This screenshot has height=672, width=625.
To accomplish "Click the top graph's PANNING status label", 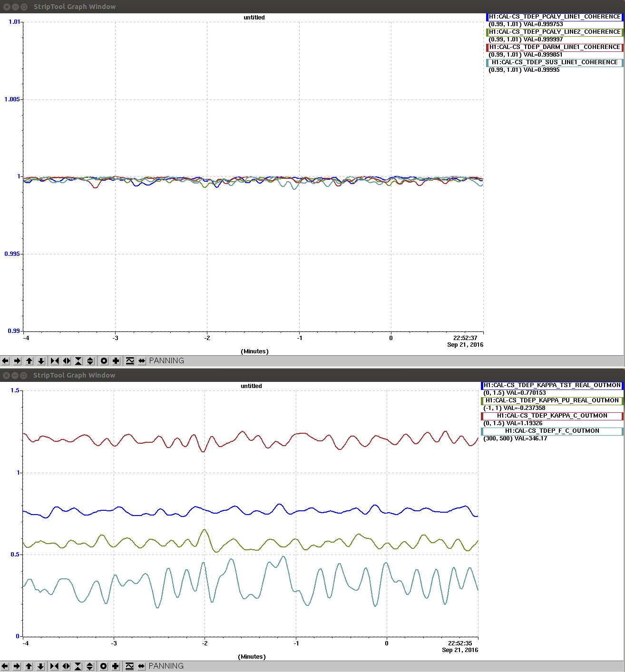I will 166,361.
